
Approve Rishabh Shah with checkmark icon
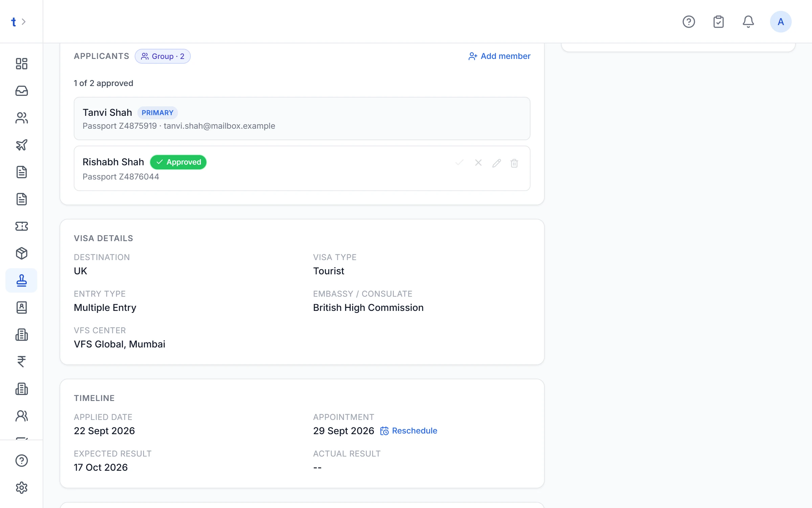[459, 163]
